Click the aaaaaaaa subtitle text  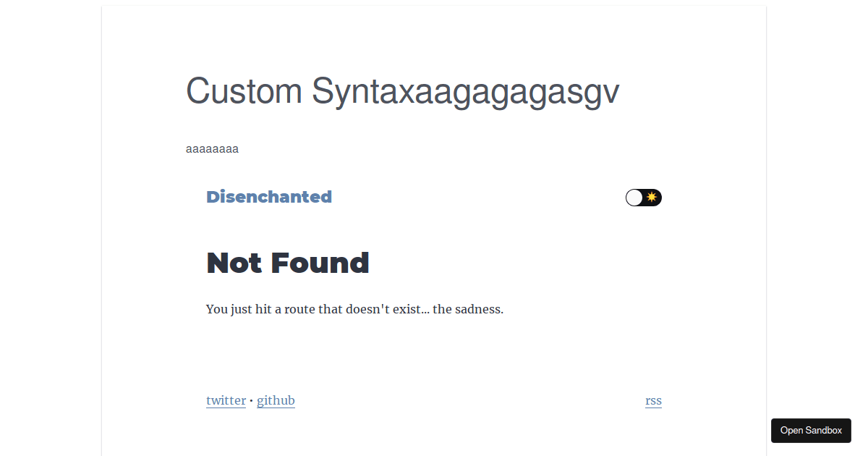coord(212,149)
